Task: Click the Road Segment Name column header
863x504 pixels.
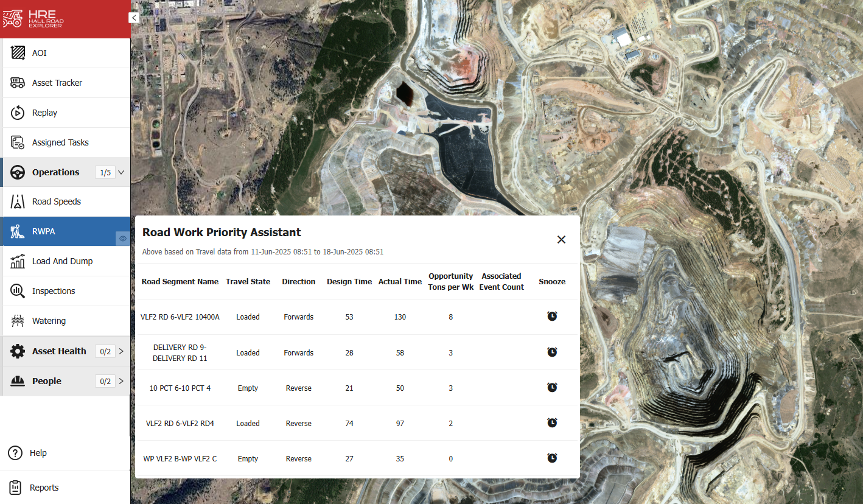Action: (180, 282)
